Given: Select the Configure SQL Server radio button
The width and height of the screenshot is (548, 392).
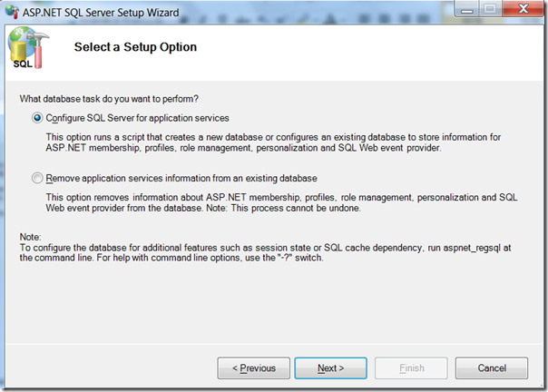Looking at the screenshot, I should pos(37,118).
